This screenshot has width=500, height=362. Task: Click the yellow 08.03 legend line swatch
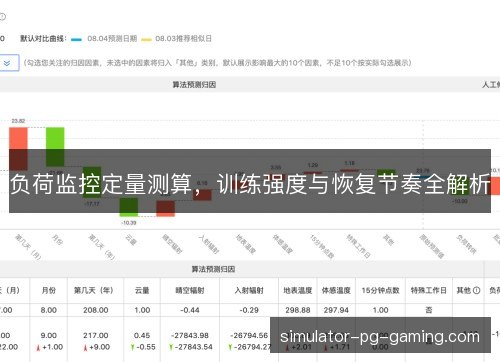tap(146, 40)
